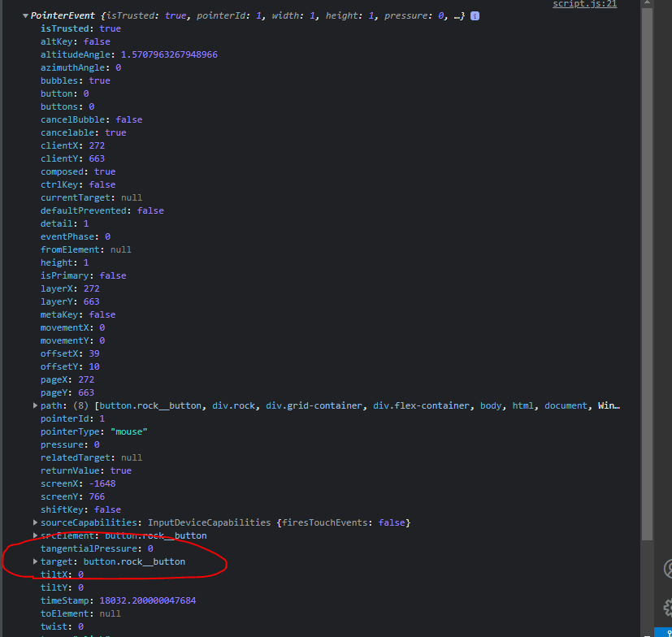This screenshot has width=672, height=637.
Task: Expand the path array entry
Action: coord(35,405)
